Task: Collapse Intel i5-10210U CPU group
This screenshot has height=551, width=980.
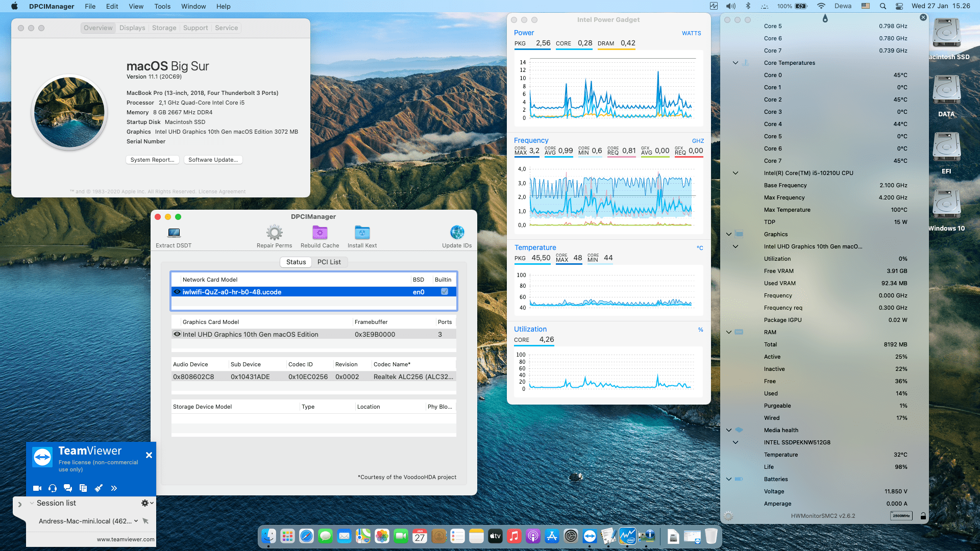Action: [736, 173]
